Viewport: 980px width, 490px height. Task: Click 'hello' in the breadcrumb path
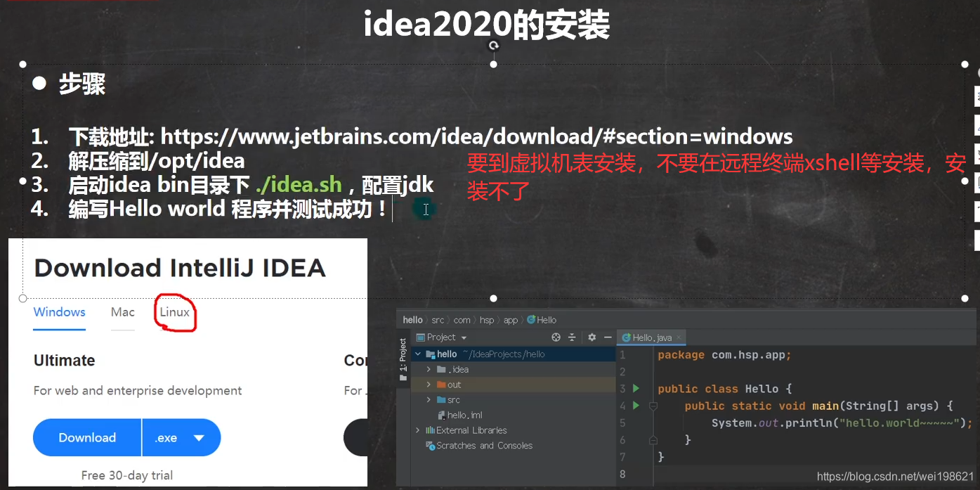coord(412,320)
